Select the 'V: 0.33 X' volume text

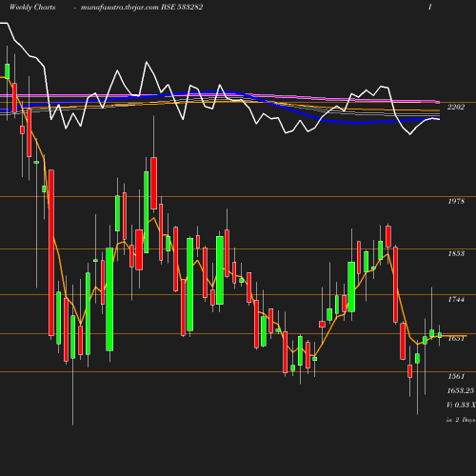click(461, 405)
